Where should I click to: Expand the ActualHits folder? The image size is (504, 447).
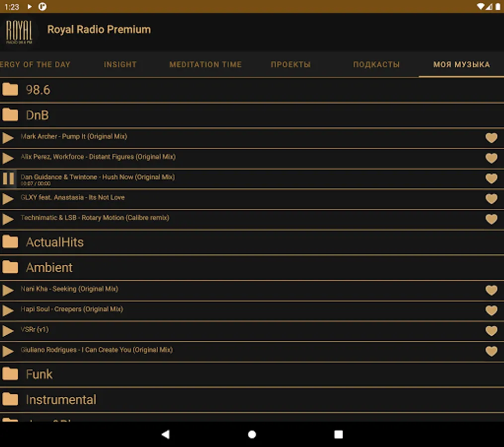click(252, 242)
